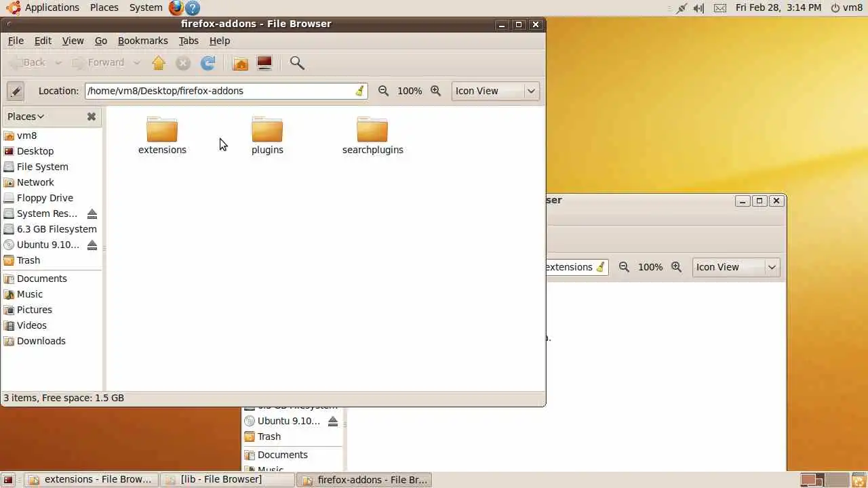Open the File menu
The width and height of the screenshot is (868, 488).
coord(16,41)
